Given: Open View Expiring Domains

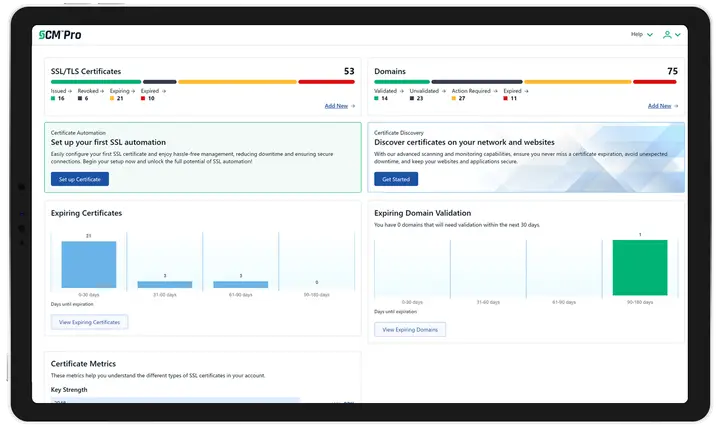Looking at the screenshot, I should tap(410, 329).
